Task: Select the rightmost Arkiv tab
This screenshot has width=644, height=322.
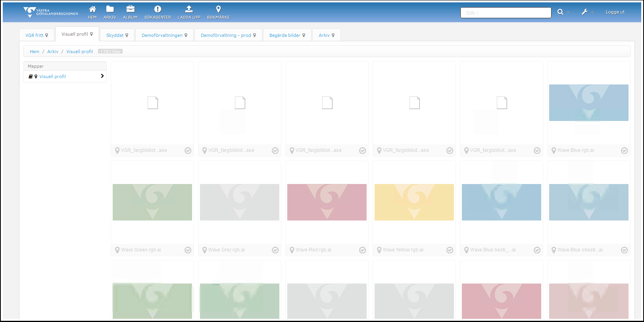Action: pos(327,35)
